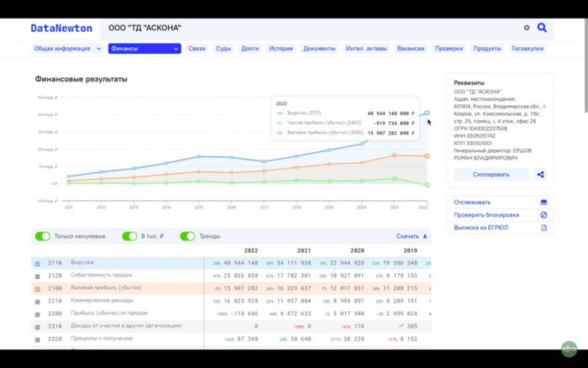
Task: Expand the Финансы dropdown
Action: (x=144, y=49)
